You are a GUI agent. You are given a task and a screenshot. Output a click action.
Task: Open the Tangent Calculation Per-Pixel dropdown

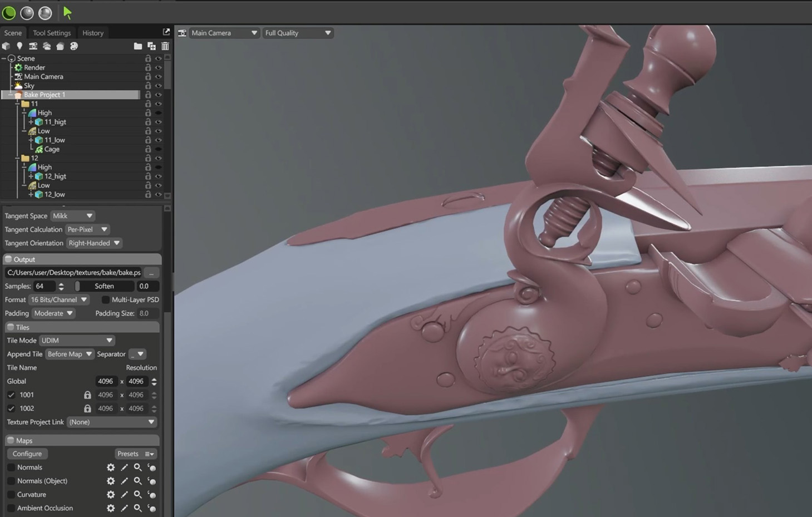pos(87,229)
